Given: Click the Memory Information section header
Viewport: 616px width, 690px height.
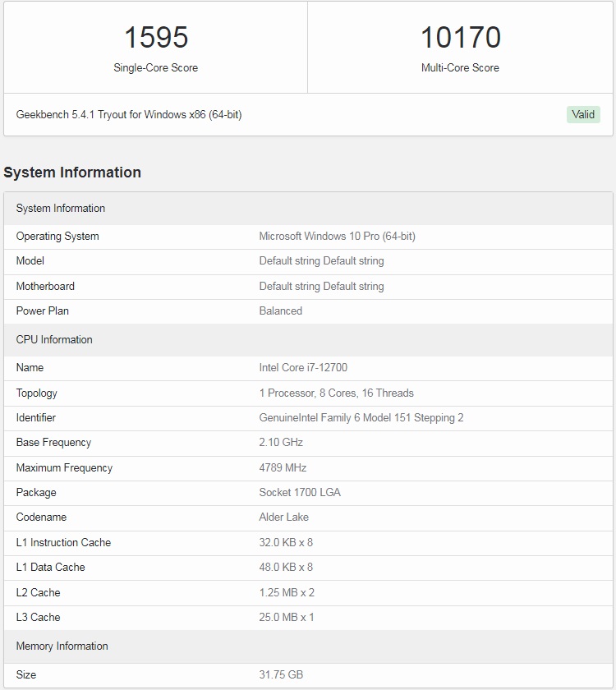Looking at the screenshot, I should click(x=62, y=646).
